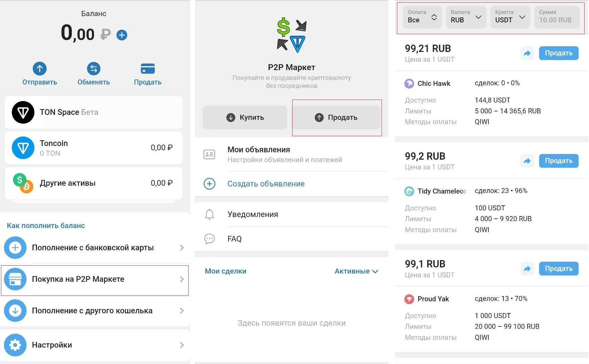The image size is (589, 364).
Task: Click share arrow for 99,21 RUB offer
Action: click(527, 53)
